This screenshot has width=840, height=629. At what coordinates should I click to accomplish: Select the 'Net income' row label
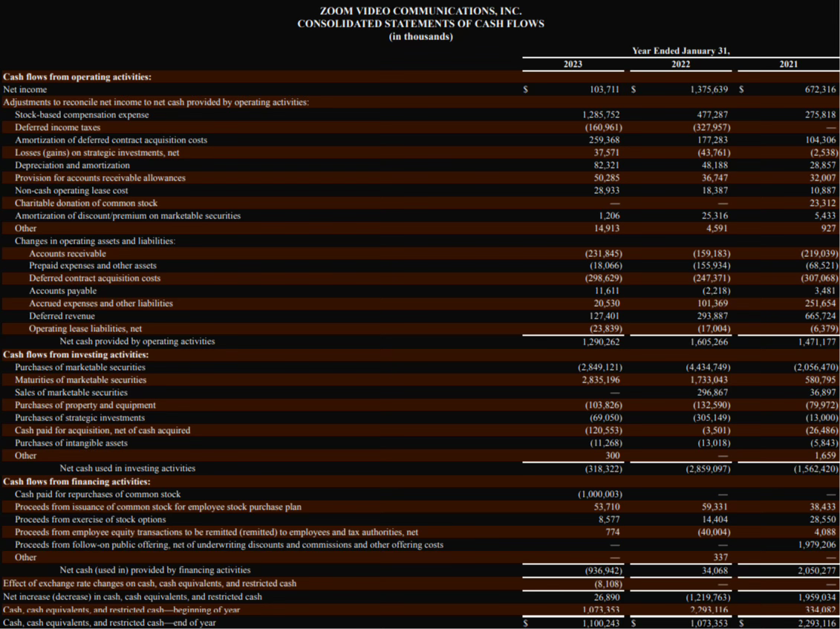coord(25,89)
